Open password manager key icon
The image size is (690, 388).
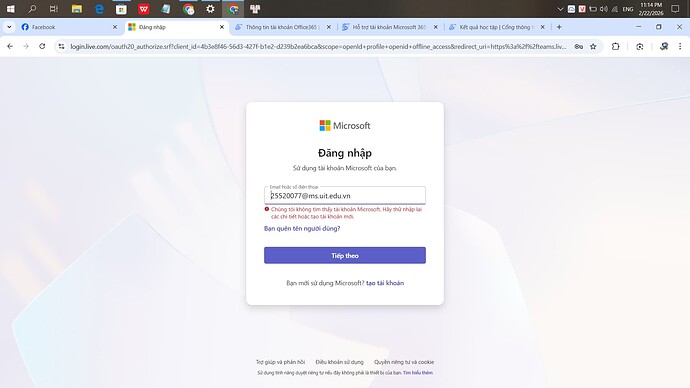[x=579, y=46]
